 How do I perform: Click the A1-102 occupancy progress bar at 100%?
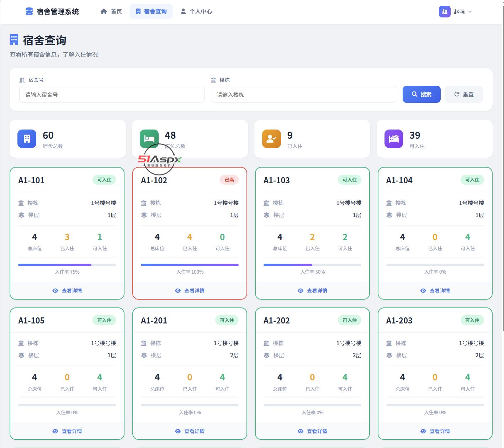coord(190,265)
